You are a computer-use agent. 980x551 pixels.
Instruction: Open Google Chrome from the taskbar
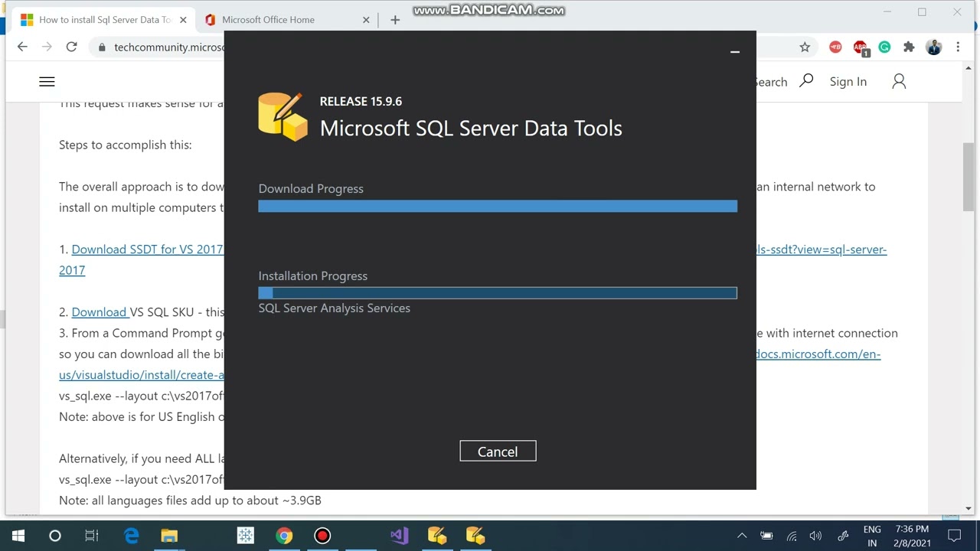point(284,536)
